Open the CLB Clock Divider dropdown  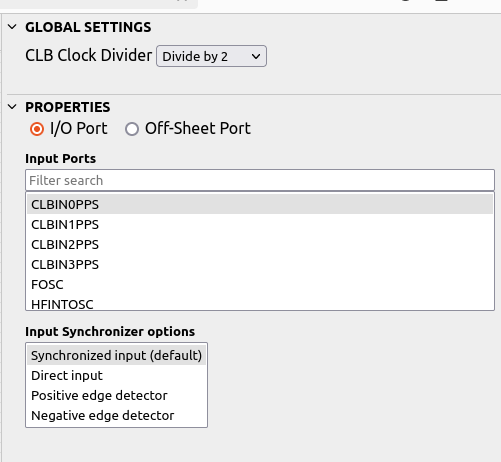pos(211,56)
